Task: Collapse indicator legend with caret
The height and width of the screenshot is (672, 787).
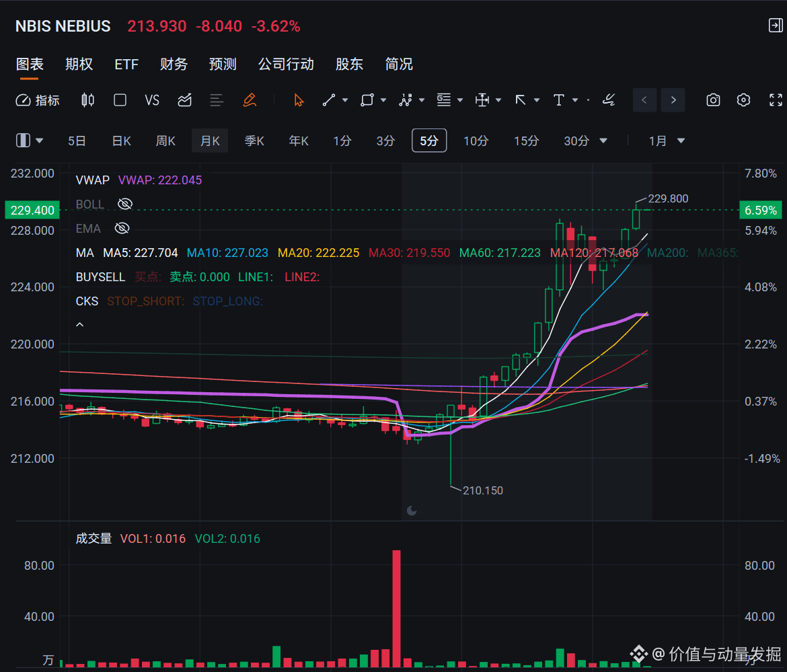Action: point(80,325)
